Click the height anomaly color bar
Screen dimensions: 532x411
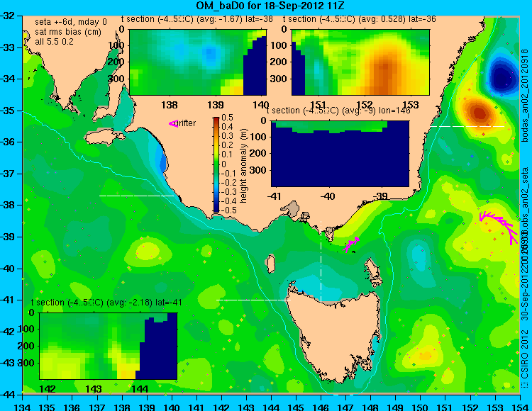[216, 164]
